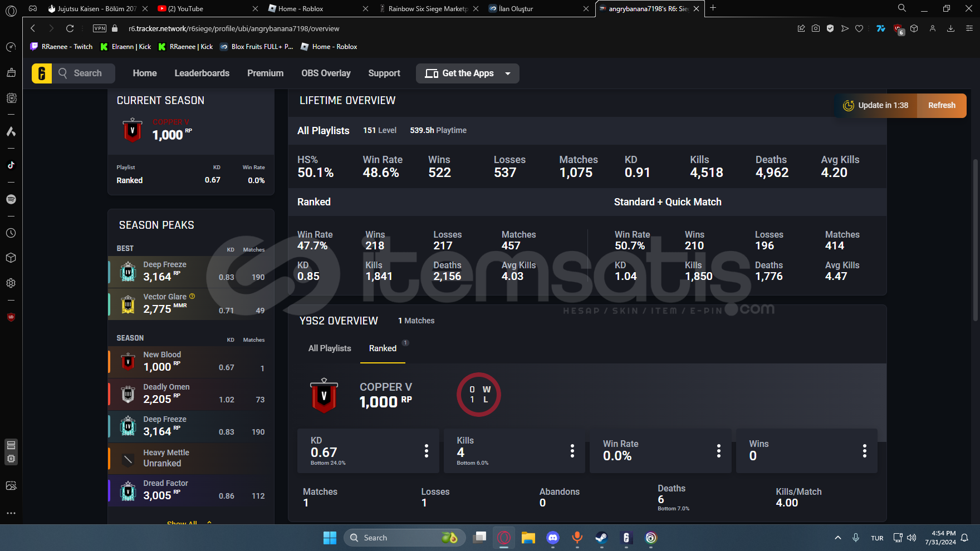Show hidden system tray icons chevron
Viewport: 980px width, 551px height.
838,538
